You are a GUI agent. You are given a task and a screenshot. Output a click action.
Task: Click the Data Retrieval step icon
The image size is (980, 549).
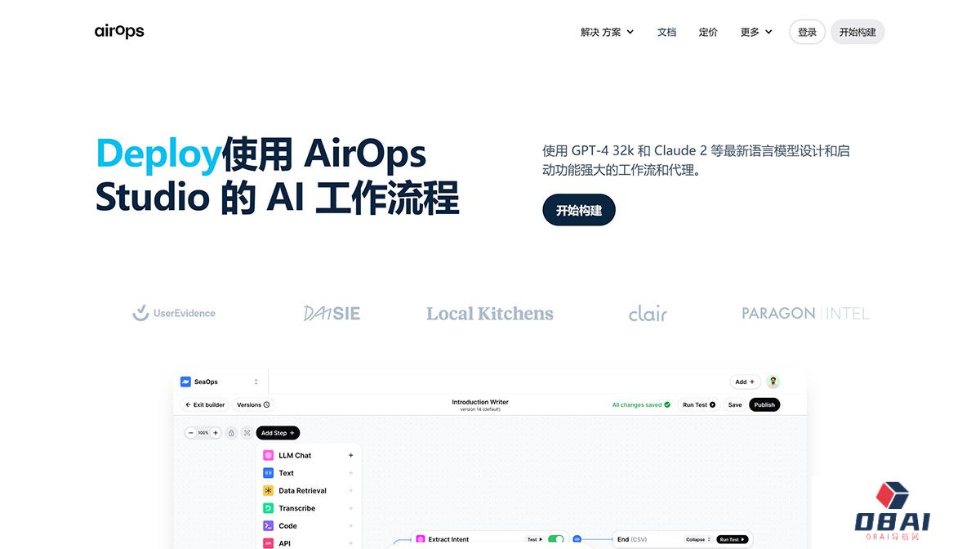(x=268, y=490)
